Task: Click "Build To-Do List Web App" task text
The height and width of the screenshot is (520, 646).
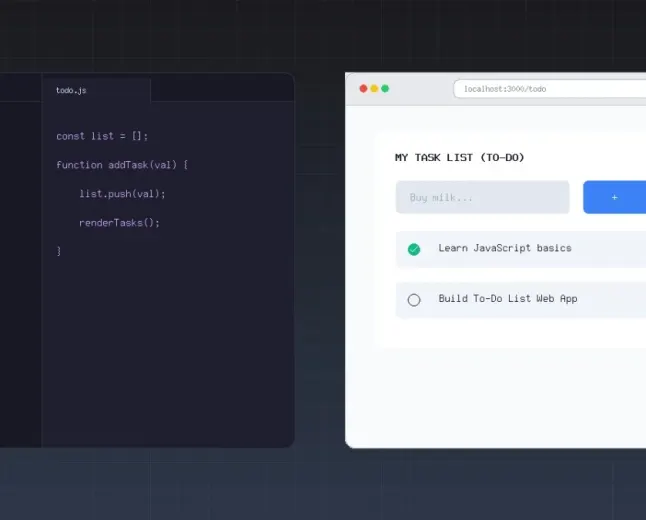Action: pos(508,299)
